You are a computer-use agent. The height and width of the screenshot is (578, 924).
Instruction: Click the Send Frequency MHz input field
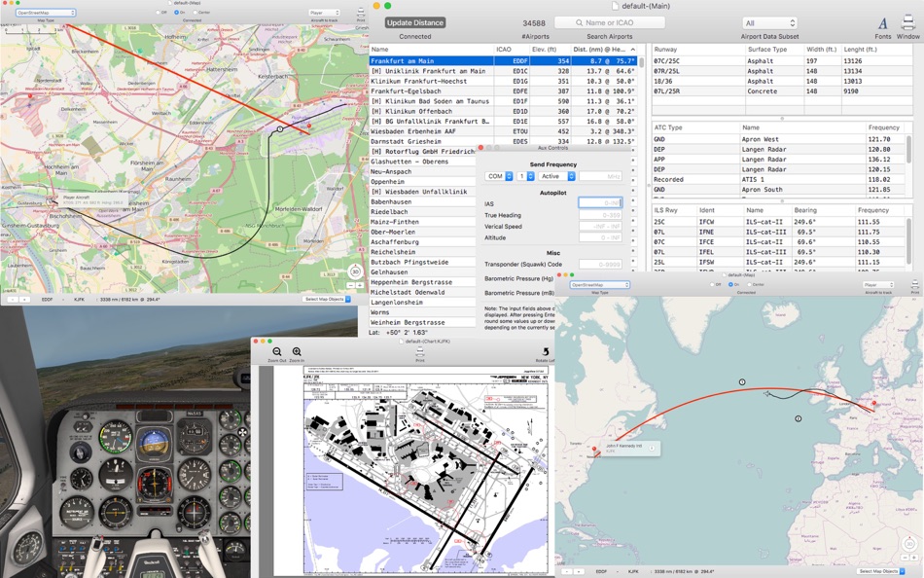point(600,176)
